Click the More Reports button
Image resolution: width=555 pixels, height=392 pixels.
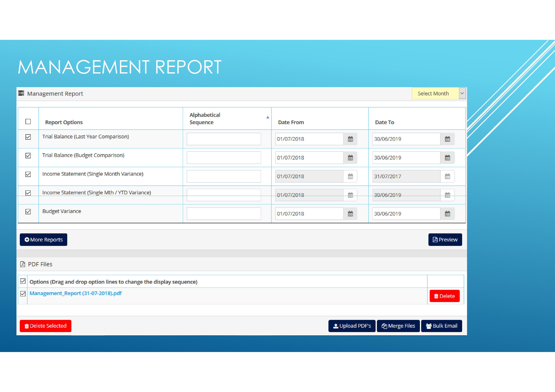coord(44,240)
